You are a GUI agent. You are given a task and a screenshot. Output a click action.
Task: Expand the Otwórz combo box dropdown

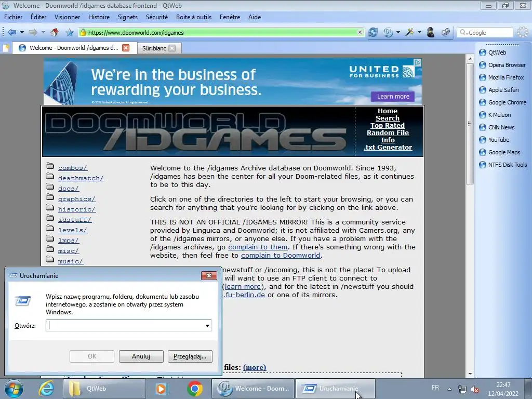tap(207, 326)
